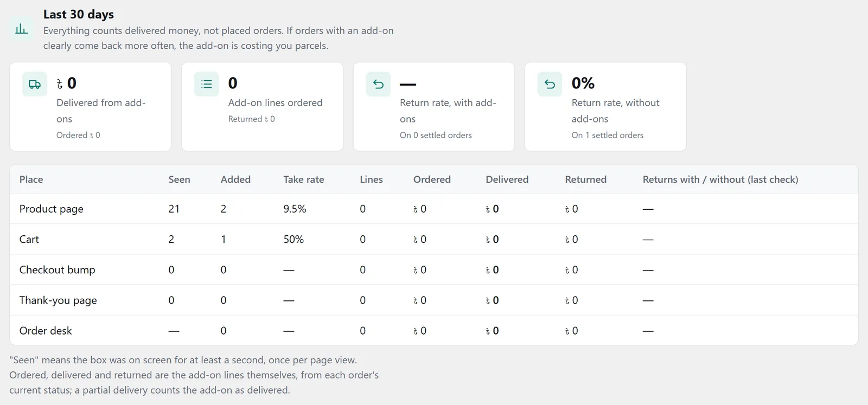Click the bar chart icon beside Last 30 days
Viewport: 868px width, 405px height.
pos(22,29)
